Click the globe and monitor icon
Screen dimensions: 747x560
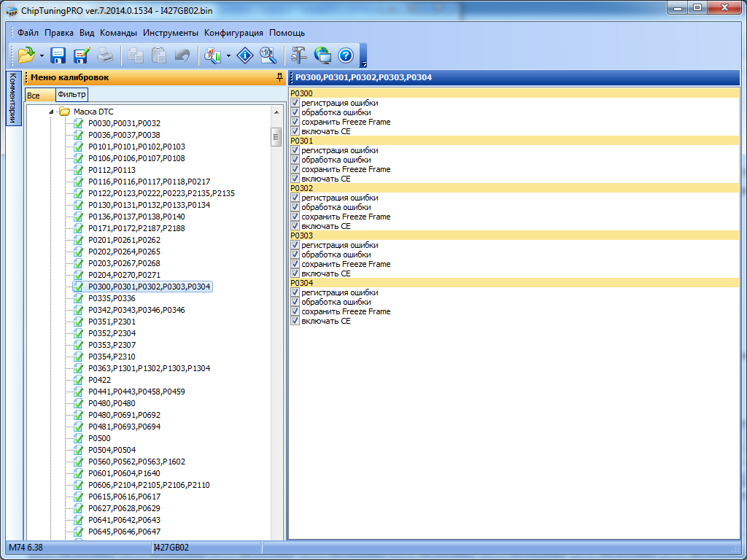[322, 55]
